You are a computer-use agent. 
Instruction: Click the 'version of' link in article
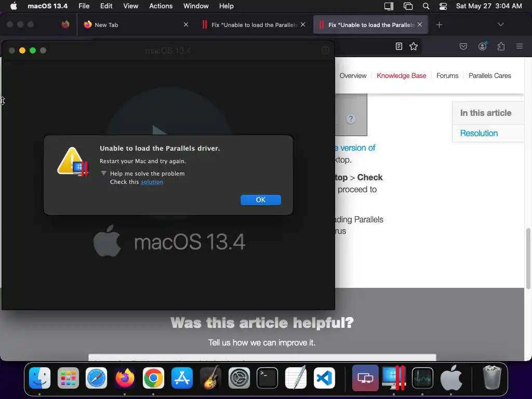(355, 148)
